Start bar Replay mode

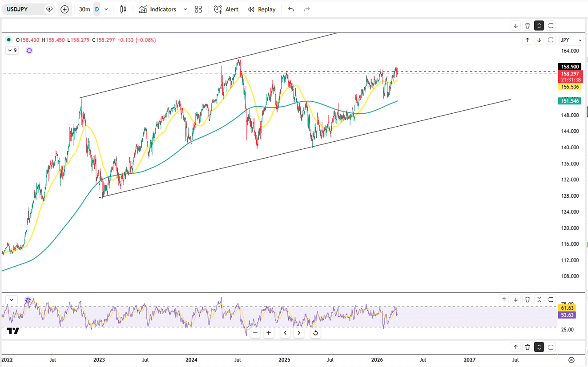(x=262, y=9)
